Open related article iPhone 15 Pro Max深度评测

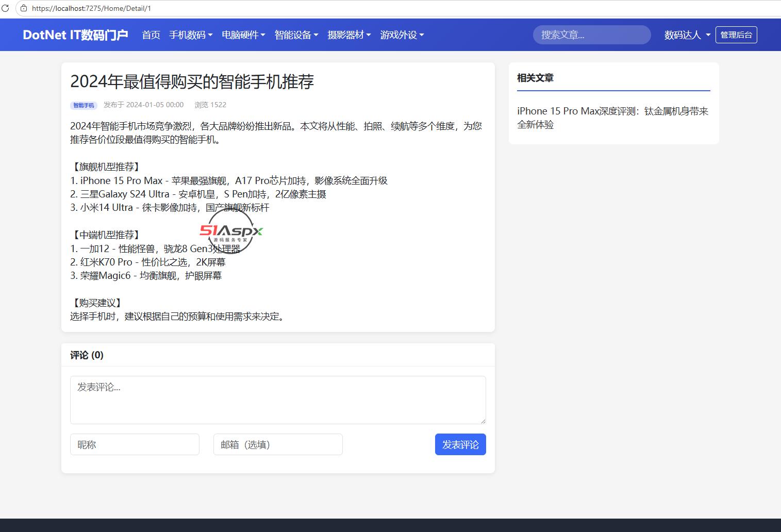tap(613, 118)
